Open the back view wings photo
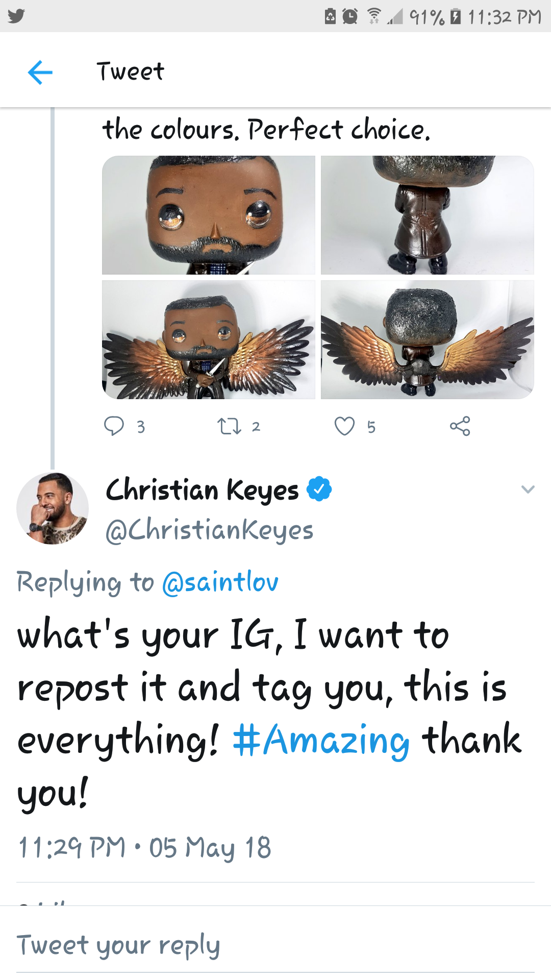The image size is (551, 980). (x=427, y=339)
